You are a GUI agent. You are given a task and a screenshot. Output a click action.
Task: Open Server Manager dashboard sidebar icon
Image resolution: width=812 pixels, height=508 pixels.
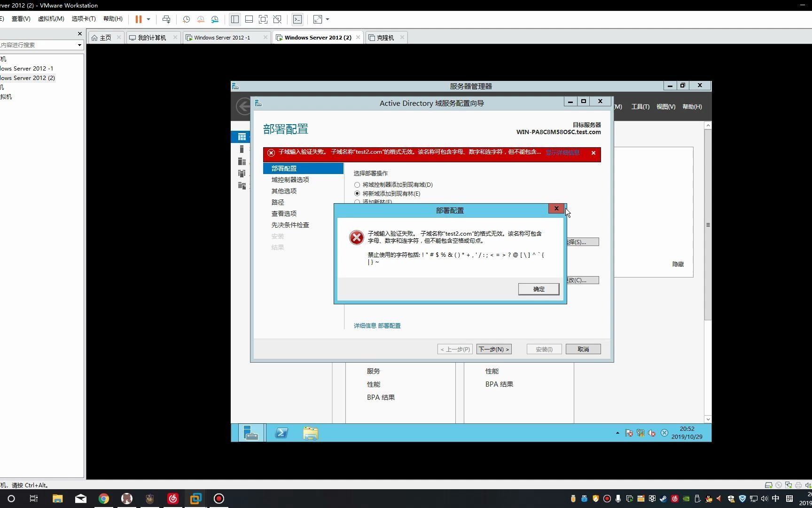(242, 137)
